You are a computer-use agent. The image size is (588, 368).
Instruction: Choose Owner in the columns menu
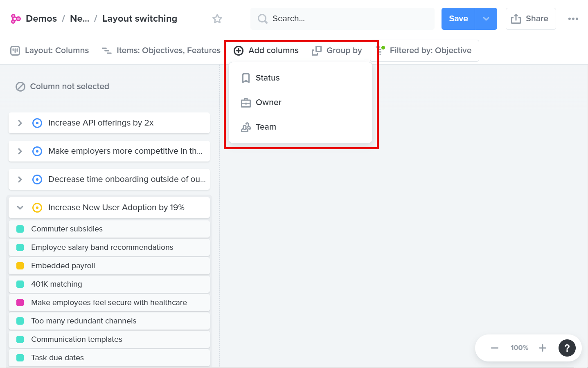tap(268, 103)
